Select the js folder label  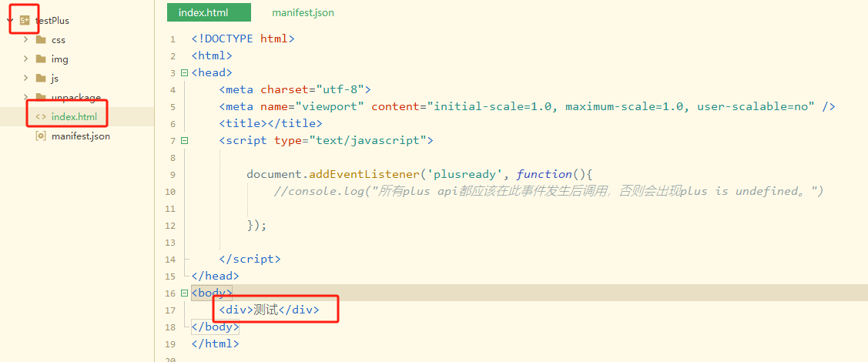pos(55,79)
